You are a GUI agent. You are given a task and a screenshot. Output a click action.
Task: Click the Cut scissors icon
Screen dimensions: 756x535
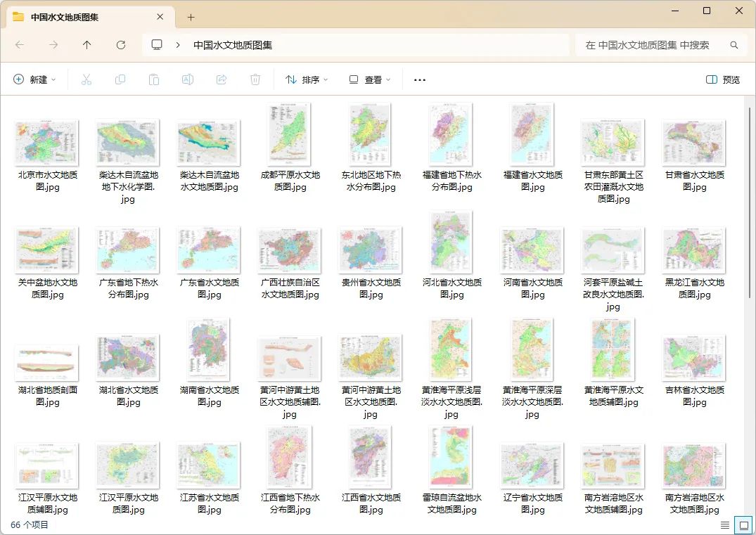pyautogui.click(x=87, y=79)
